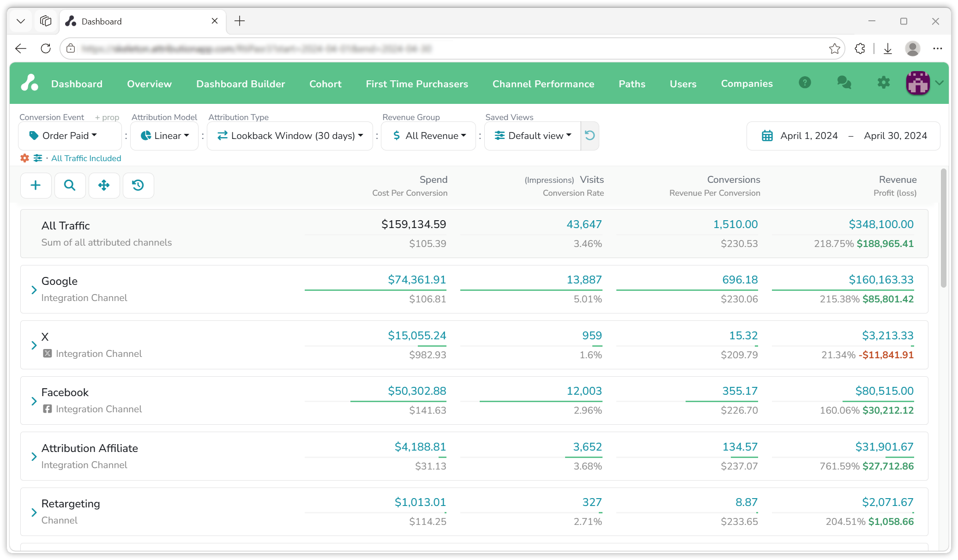Click the browser address bar
Viewport: 958px width, 560px height.
[452, 48]
